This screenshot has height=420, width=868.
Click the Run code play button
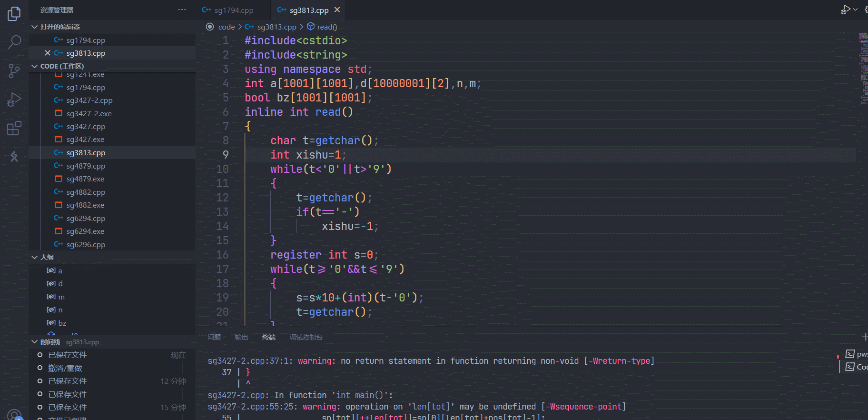[846, 10]
